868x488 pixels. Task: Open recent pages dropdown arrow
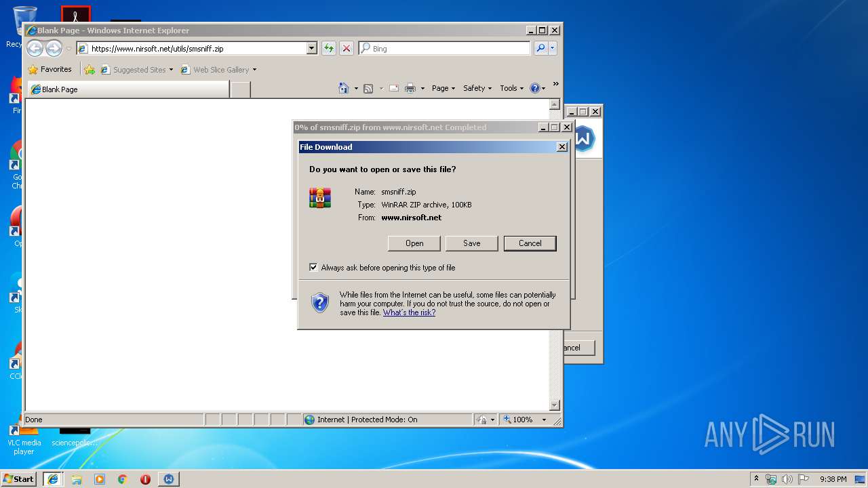pos(68,49)
